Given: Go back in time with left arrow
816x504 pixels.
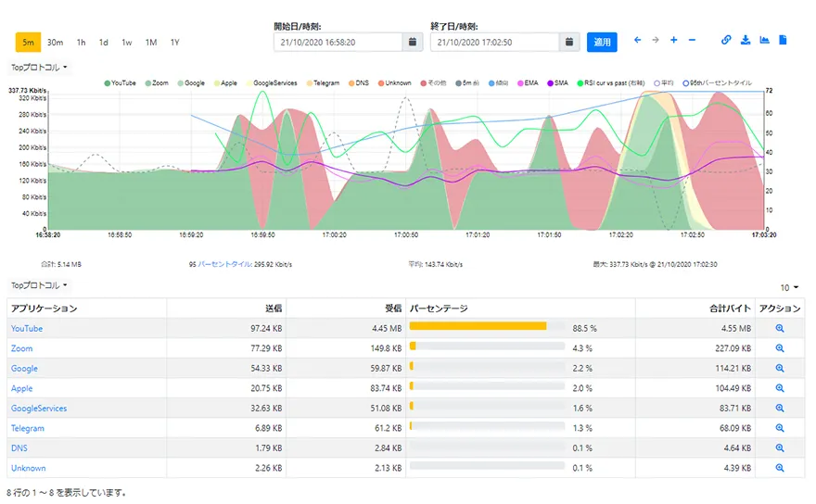Looking at the screenshot, I should (638, 40).
